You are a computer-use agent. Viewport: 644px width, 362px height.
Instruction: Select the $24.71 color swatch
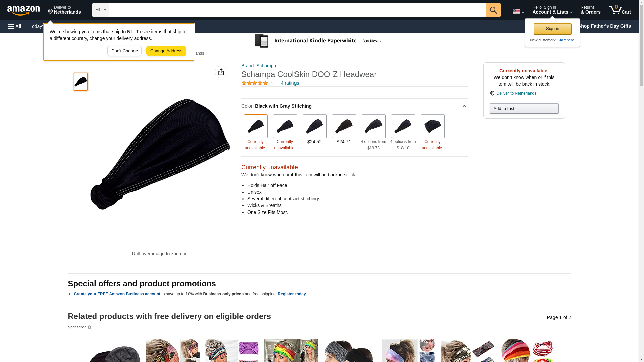click(344, 126)
